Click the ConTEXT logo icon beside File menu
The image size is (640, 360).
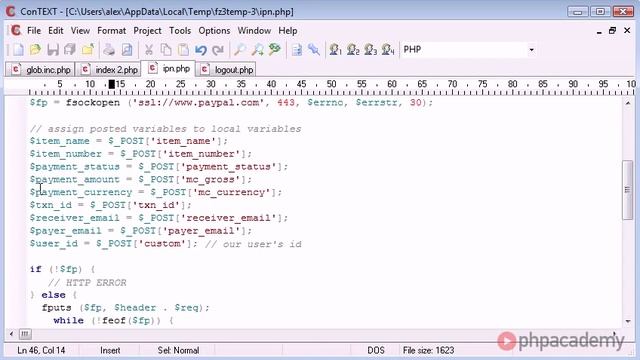[16, 31]
